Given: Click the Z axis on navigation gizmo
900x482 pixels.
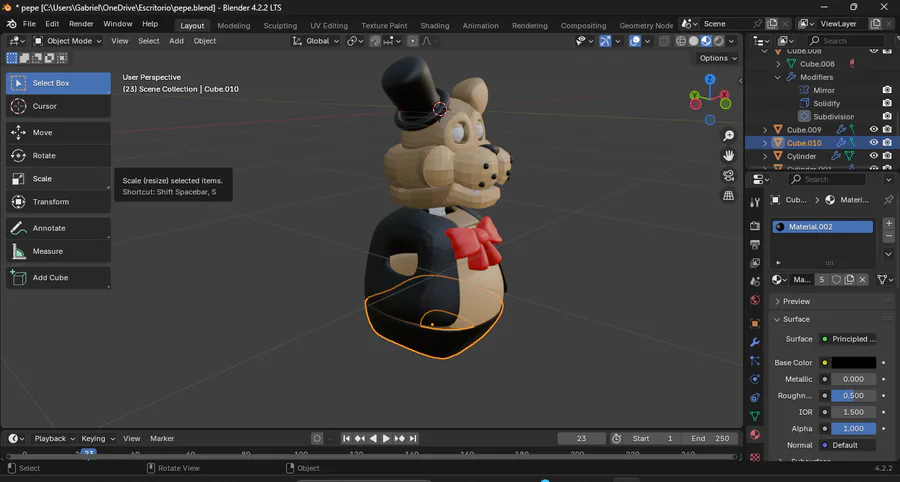Looking at the screenshot, I should tap(710, 79).
